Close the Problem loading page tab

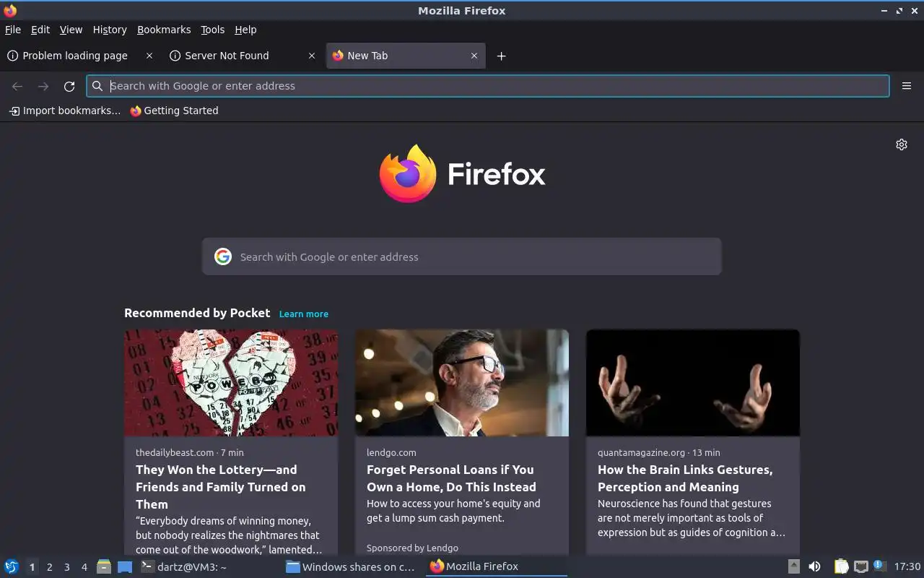coord(149,56)
